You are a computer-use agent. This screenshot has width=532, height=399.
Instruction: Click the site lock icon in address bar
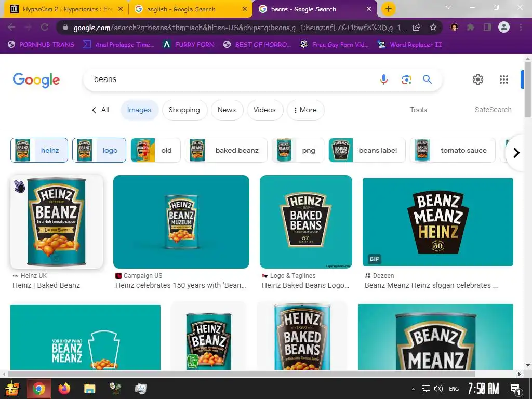click(x=65, y=28)
